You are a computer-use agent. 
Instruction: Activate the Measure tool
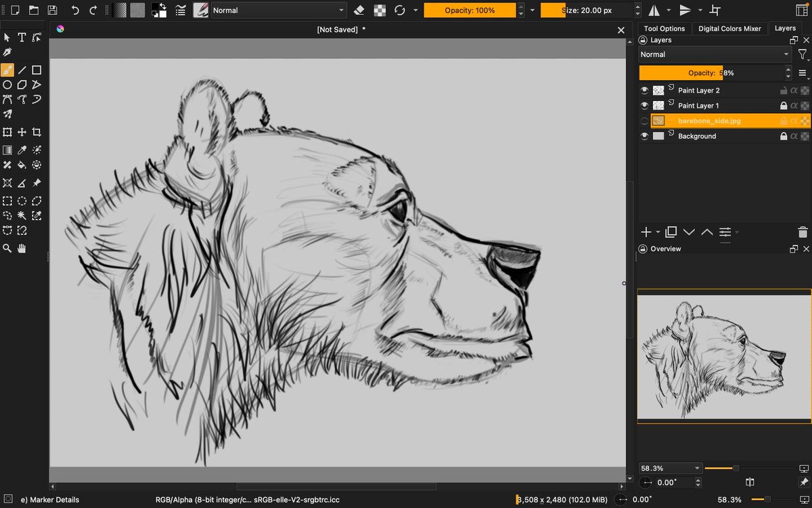point(22,183)
